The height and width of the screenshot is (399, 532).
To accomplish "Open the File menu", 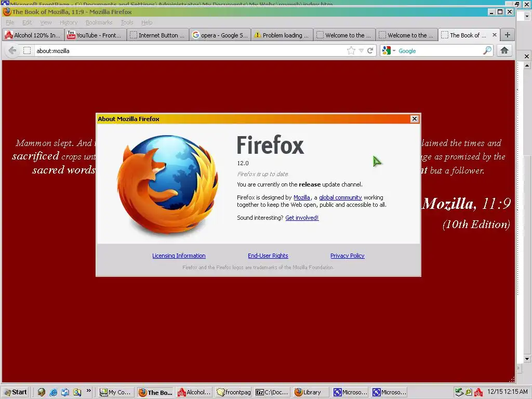I will pyautogui.click(x=10, y=22).
